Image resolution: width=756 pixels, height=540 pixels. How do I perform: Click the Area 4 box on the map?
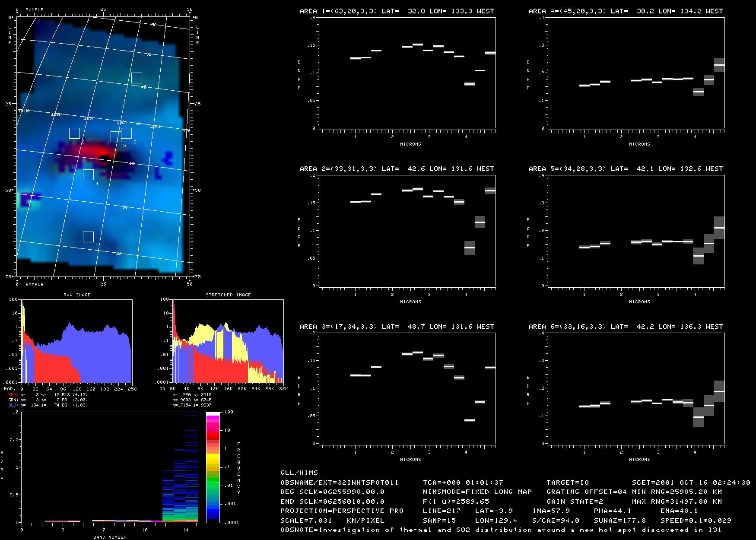tap(88, 175)
